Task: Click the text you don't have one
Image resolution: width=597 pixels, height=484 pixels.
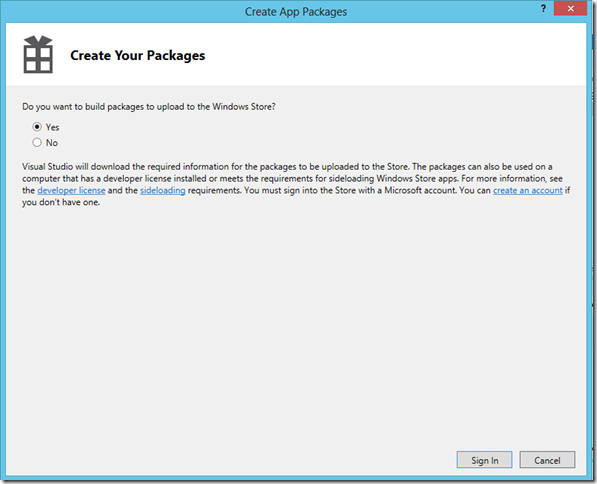Action: [61, 202]
